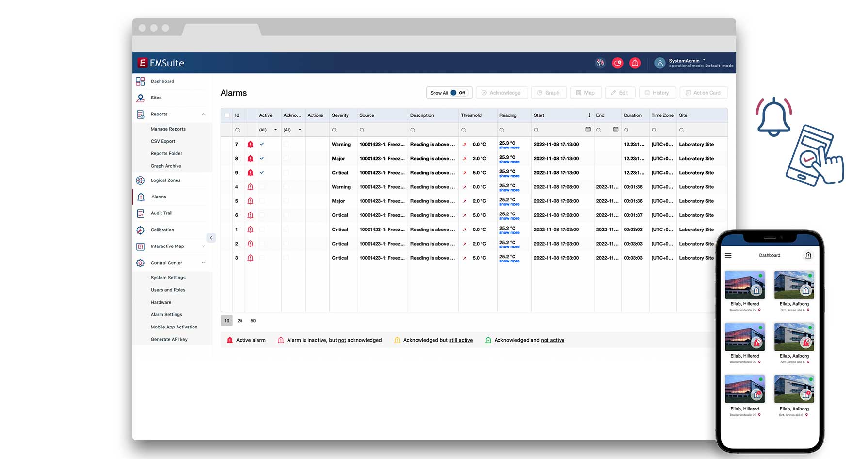This screenshot has width=868, height=459.
Task: Click 'show more' link for alarm Id 7
Action: click(509, 148)
